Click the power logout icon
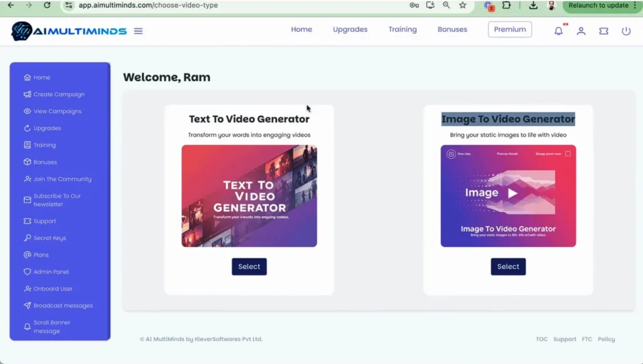The image size is (643, 364). (x=626, y=31)
